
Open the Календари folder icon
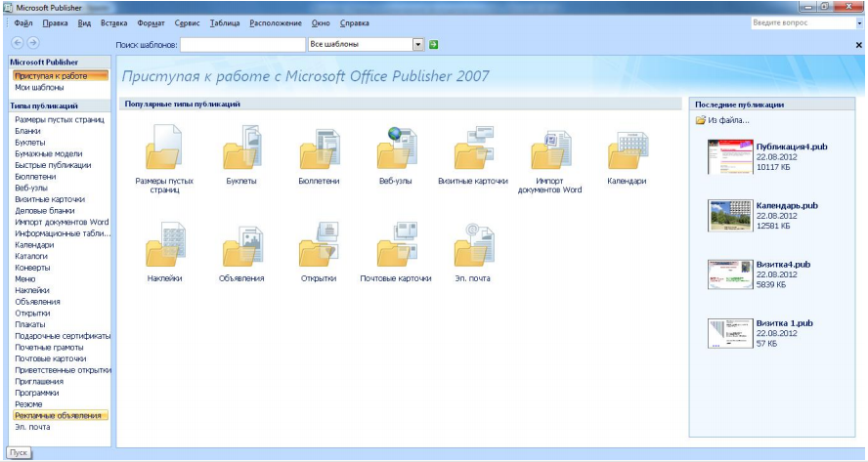tap(628, 149)
